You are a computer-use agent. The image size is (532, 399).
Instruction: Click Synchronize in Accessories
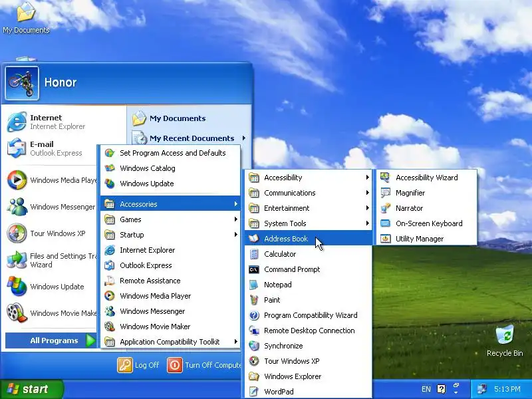308,346
